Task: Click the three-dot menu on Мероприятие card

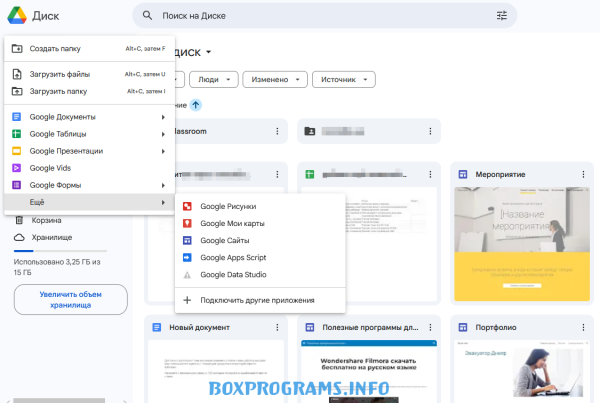Action: click(x=582, y=175)
